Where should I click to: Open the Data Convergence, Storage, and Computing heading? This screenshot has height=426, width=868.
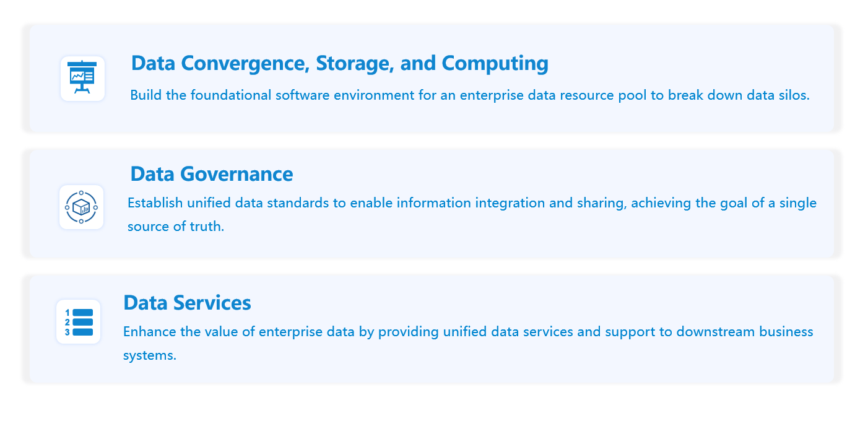click(339, 63)
